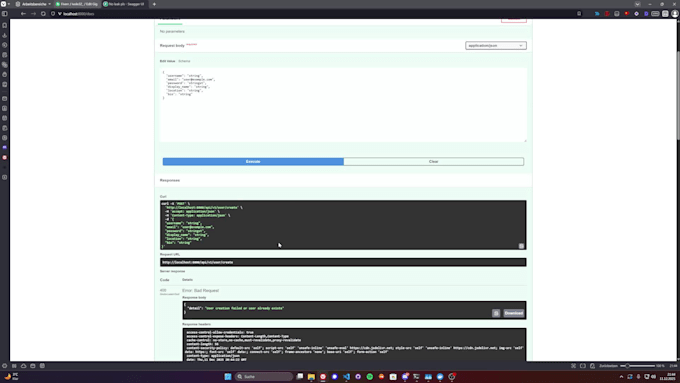Select the Edit Value tab
This screenshot has height=383, width=680.
click(x=167, y=61)
